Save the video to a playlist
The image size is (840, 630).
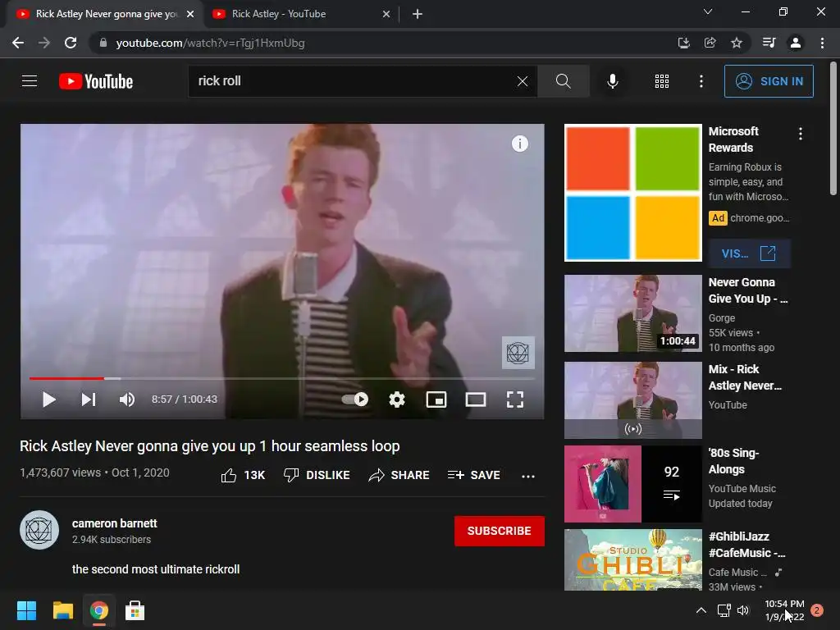pos(473,475)
